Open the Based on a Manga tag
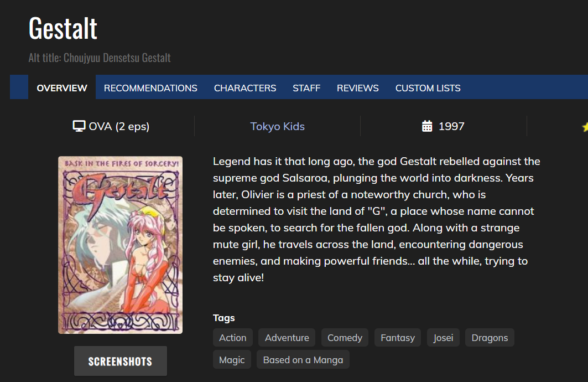The image size is (588, 382). [x=303, y=360]
